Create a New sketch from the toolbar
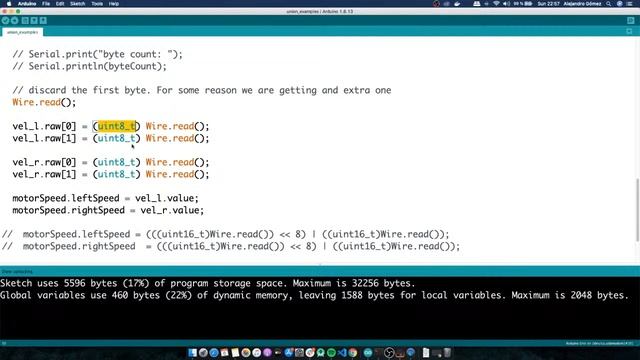The width and height of the screenshot is (640, 360). click(25, 20)
